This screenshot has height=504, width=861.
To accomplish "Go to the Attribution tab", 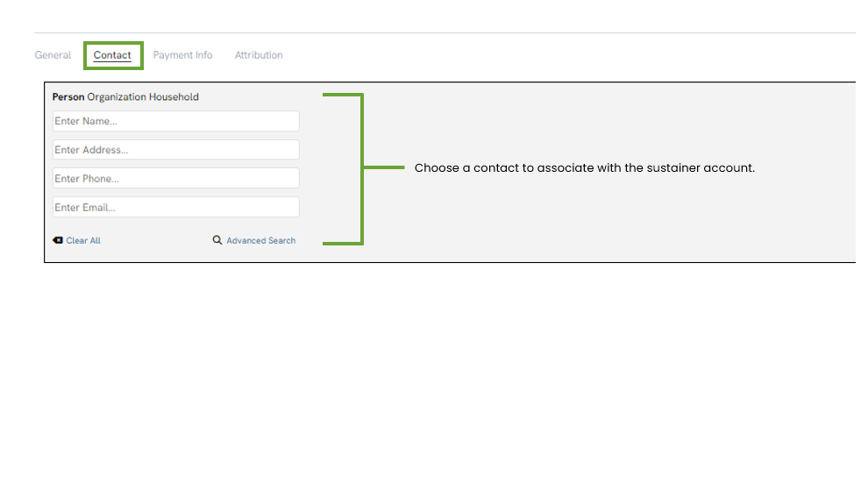I will point(259,55).
